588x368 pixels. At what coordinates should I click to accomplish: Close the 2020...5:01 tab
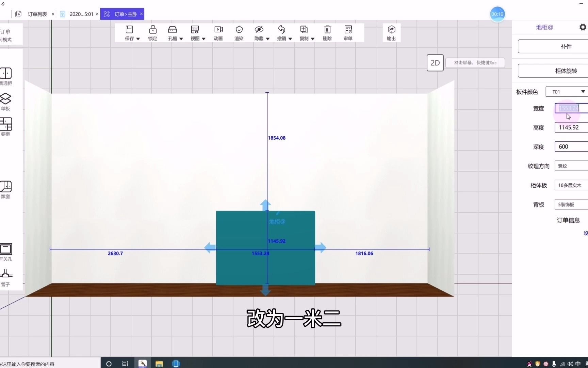click(97, 14)
